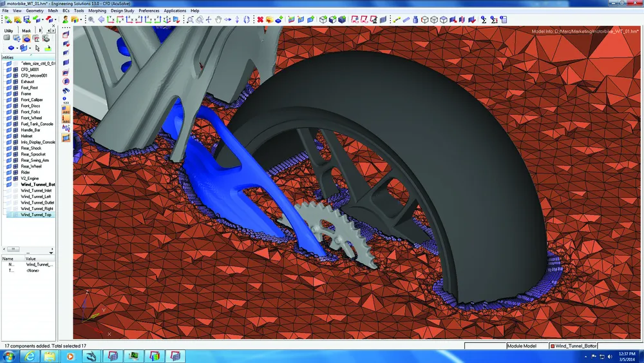This screenshot has height=363, width=644.
Task: Toggle visibility of the Exhaust component
Action: (x=9, y=82)
